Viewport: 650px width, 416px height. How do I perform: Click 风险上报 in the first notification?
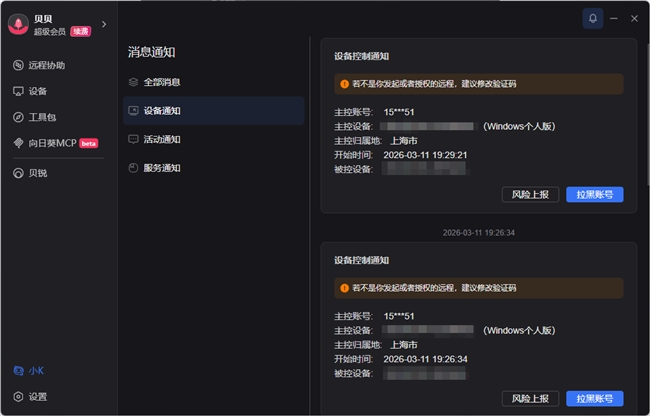pyautogui.click(x=530, y=195)
